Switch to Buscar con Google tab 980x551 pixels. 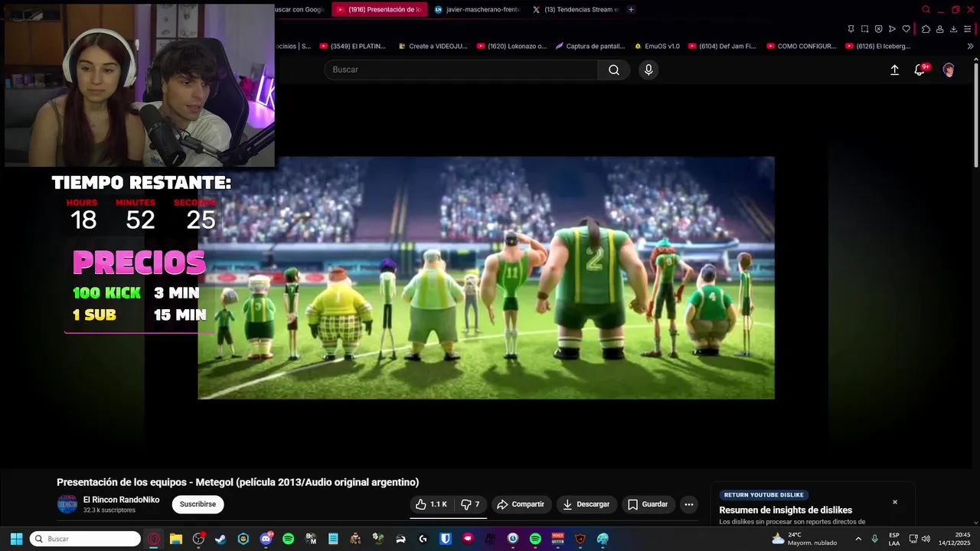(301, 9)
